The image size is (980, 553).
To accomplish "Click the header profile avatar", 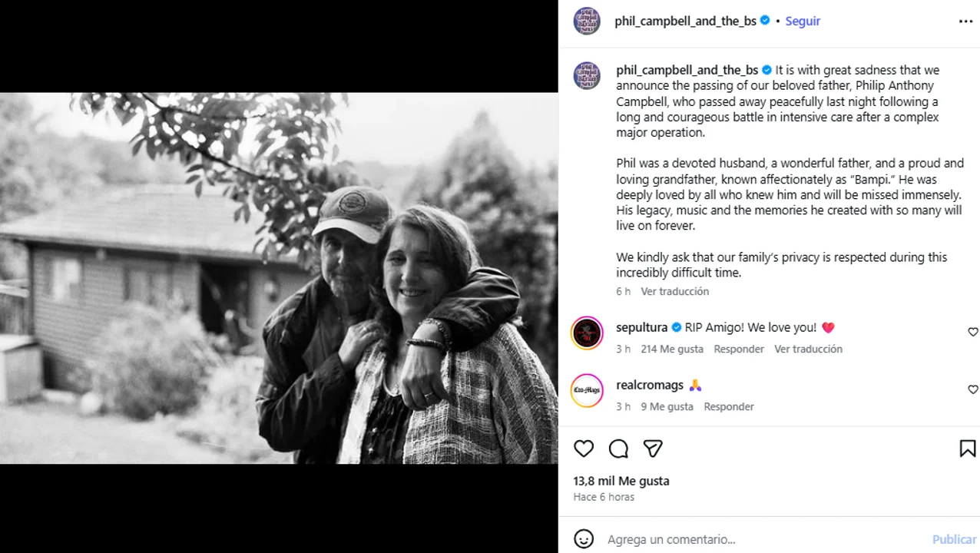I will [587, 22].
